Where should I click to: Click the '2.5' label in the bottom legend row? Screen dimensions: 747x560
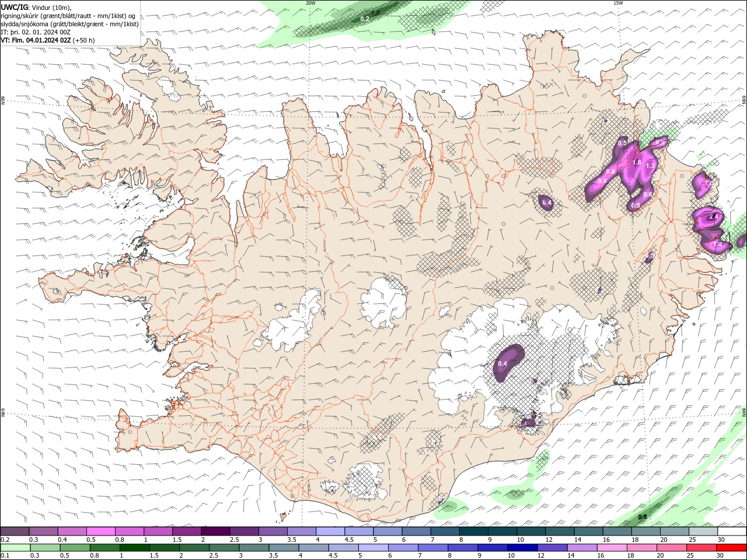click(x=214, y=556)
